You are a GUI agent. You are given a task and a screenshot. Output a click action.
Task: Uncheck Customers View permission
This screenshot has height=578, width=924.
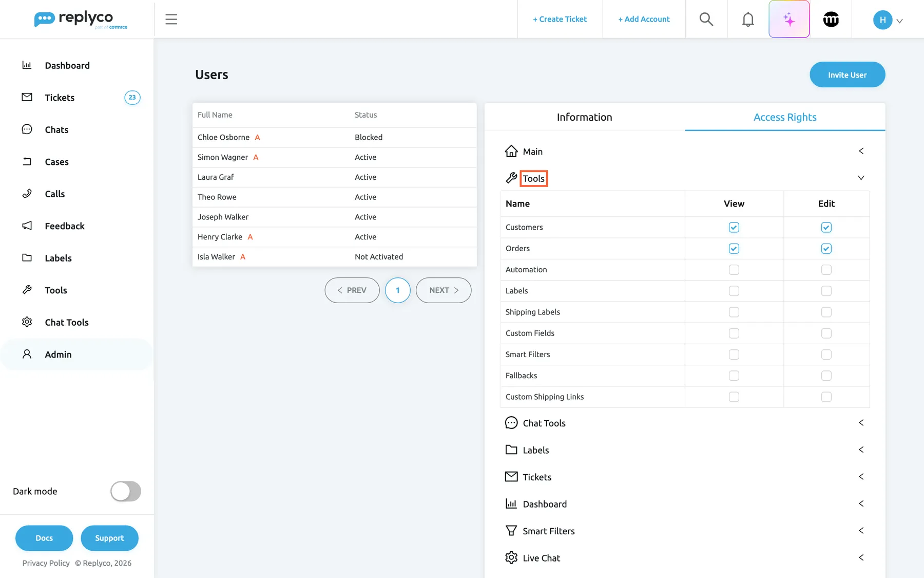point(734,227)
